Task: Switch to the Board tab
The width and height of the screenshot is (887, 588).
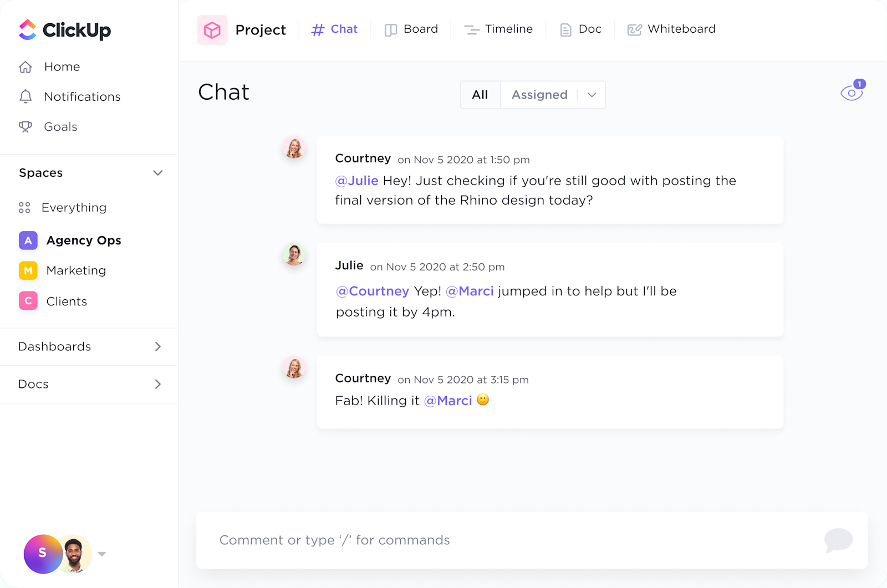Action: 411,29
